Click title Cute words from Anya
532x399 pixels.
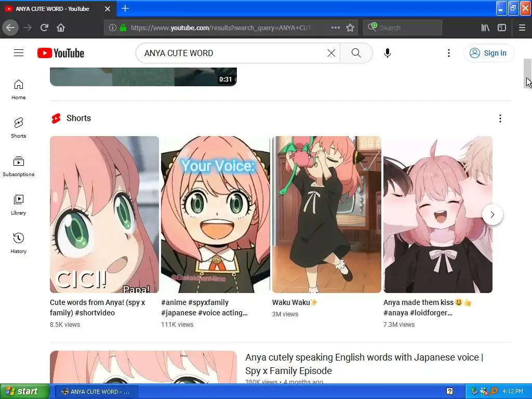[97, 308]
